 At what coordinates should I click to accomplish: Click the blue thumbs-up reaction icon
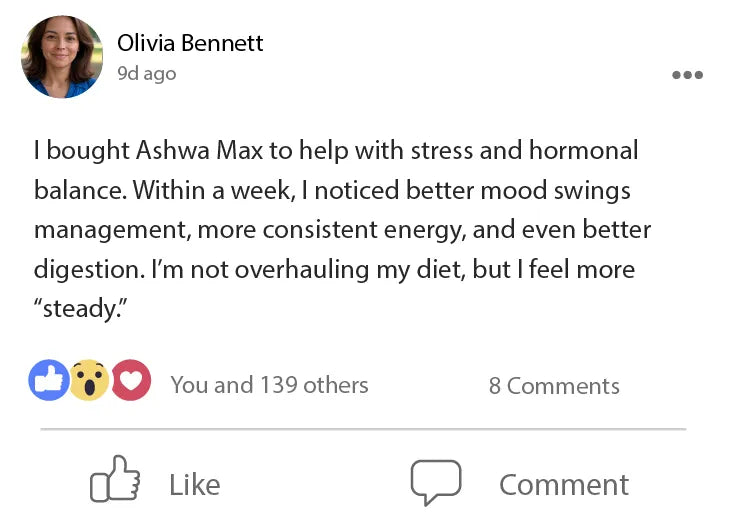[x=49, y=380]
